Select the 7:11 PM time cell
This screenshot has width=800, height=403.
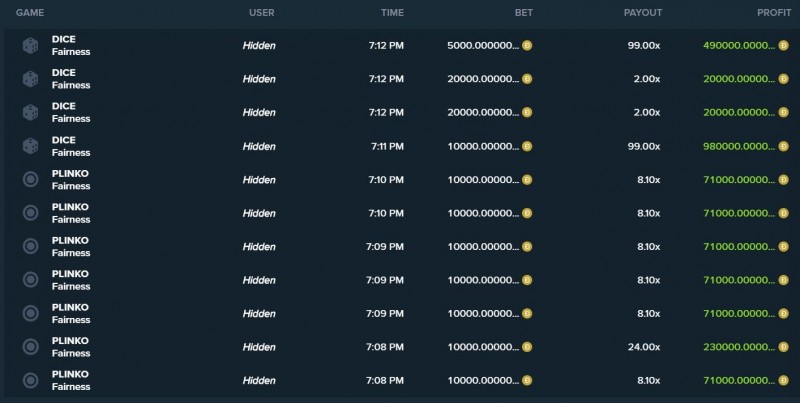click(x=387, y=146)
